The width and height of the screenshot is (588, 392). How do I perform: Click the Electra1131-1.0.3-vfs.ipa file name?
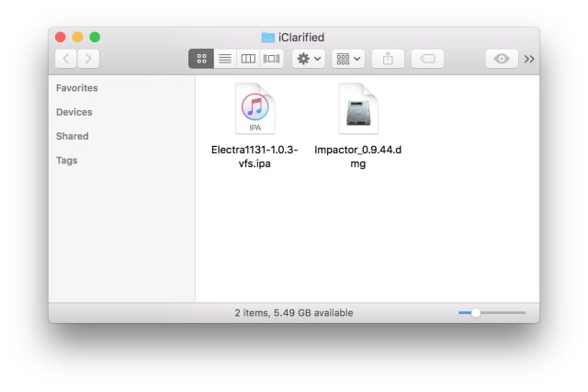coord(254,157)
